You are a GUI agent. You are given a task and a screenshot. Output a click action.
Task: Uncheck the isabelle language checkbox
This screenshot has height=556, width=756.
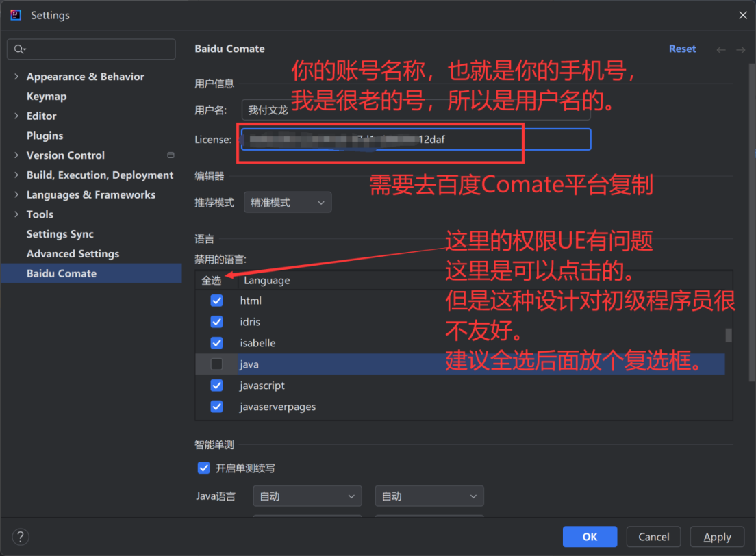216,343
